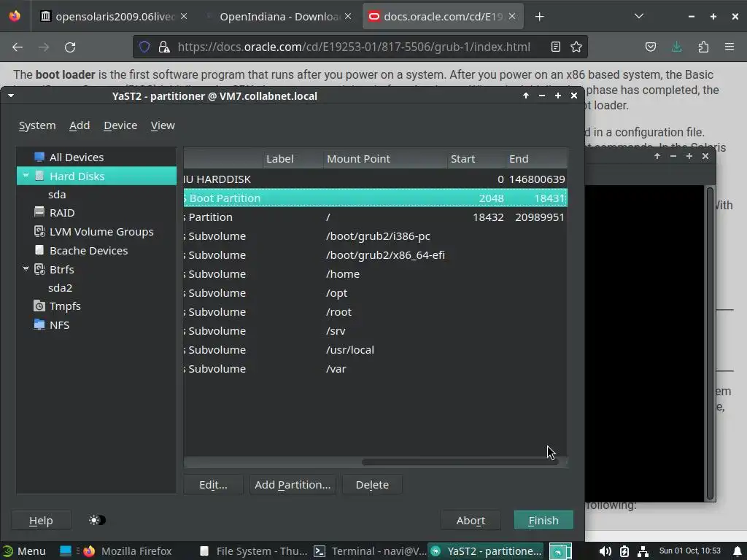Open the Add menu

click(x=80, y=125)
